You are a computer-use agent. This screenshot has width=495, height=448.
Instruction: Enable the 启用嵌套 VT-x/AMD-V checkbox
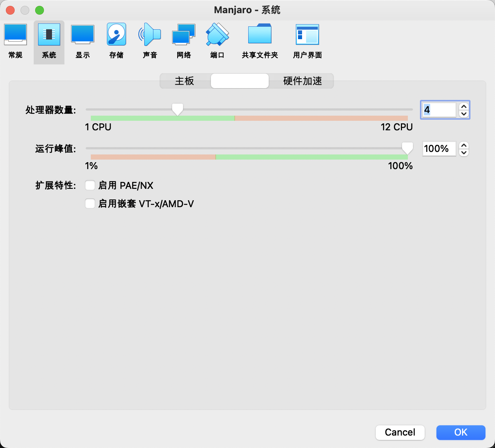(x=90, y=204)
